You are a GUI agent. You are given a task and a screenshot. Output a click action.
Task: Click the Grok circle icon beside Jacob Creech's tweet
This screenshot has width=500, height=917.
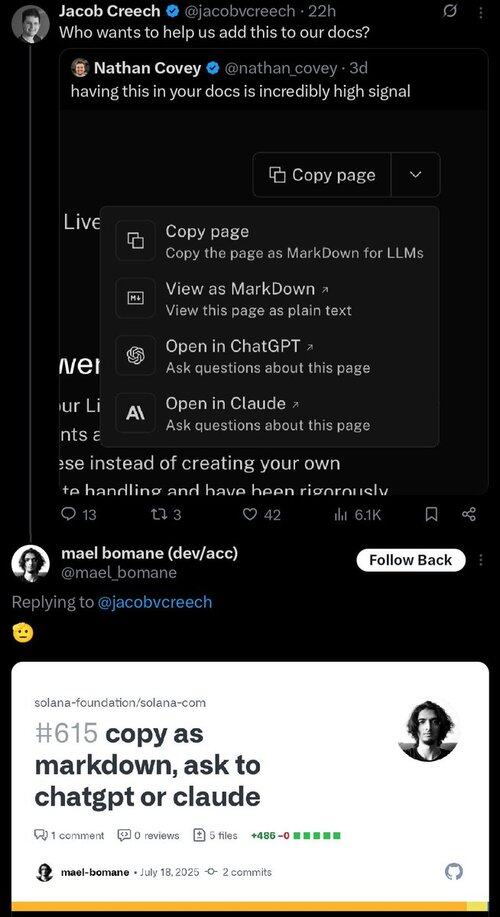[451, 11]
